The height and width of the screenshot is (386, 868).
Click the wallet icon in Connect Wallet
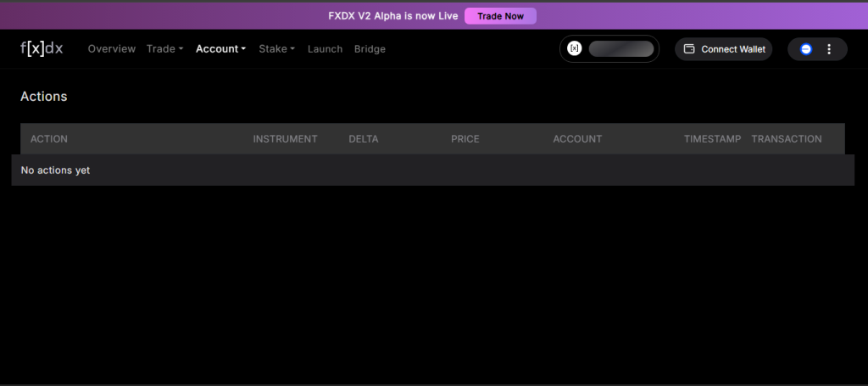click(x=689, y=49)
